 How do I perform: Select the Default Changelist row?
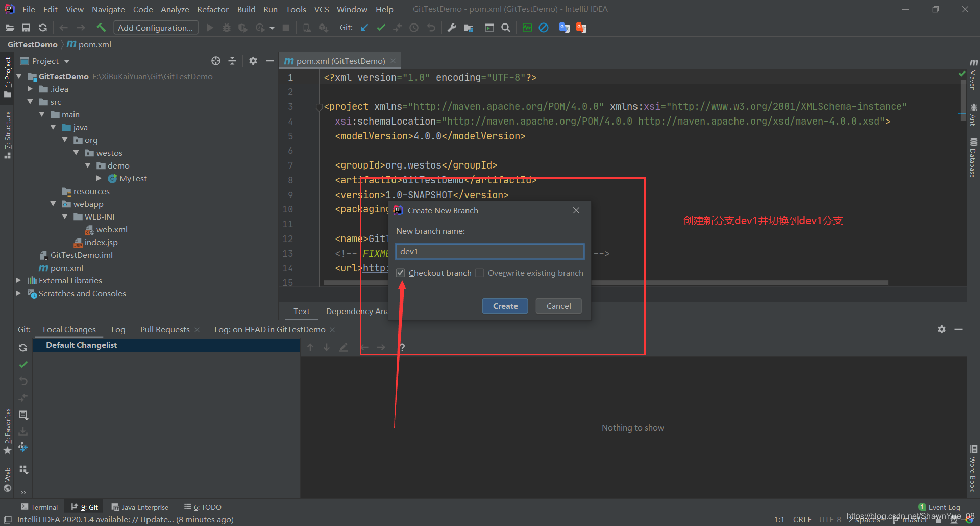[166, 345]
